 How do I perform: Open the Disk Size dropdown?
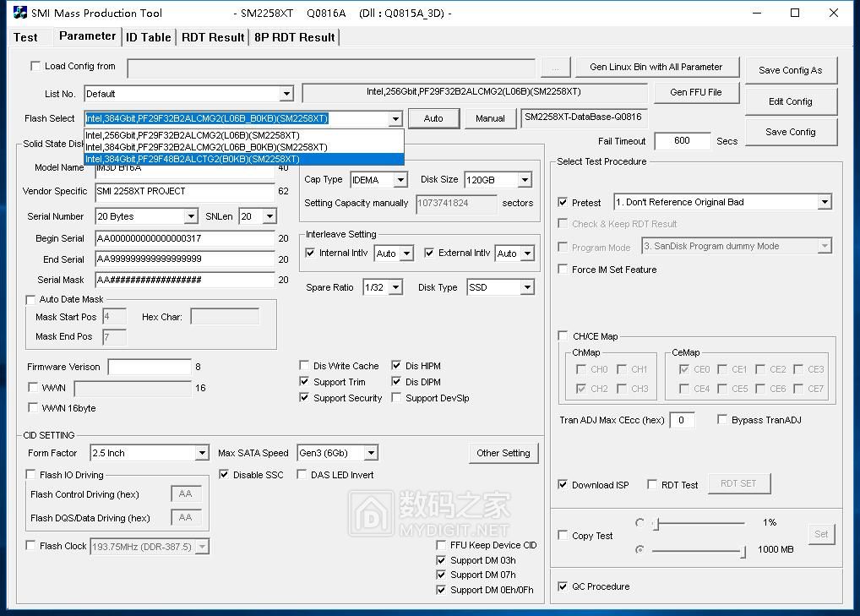coord(525,180)
